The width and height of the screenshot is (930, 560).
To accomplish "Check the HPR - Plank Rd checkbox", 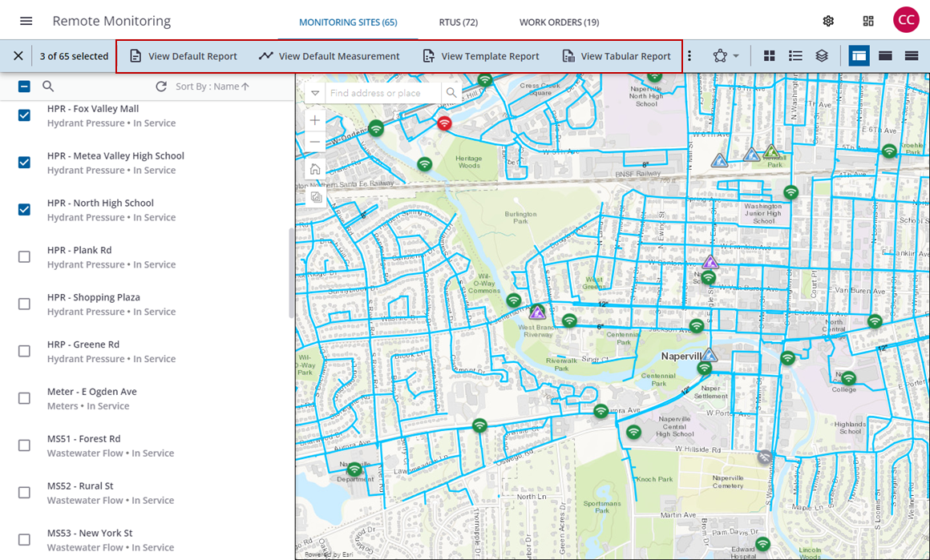I will [24, 256].
